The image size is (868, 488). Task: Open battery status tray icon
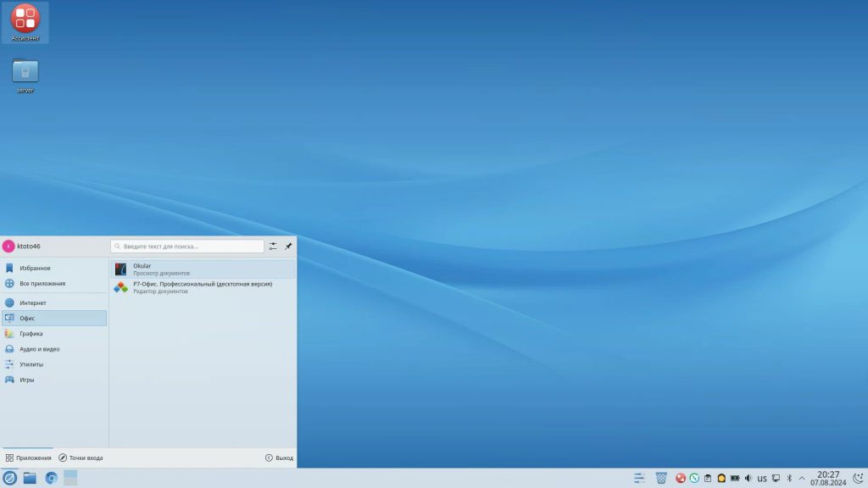pyautogui.click(x=735, y=478)
